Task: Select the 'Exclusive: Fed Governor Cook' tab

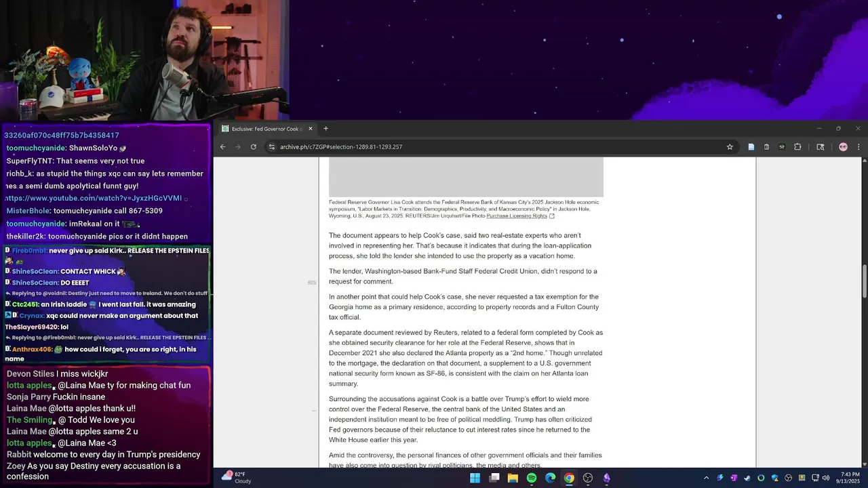Action: (267, 129)
